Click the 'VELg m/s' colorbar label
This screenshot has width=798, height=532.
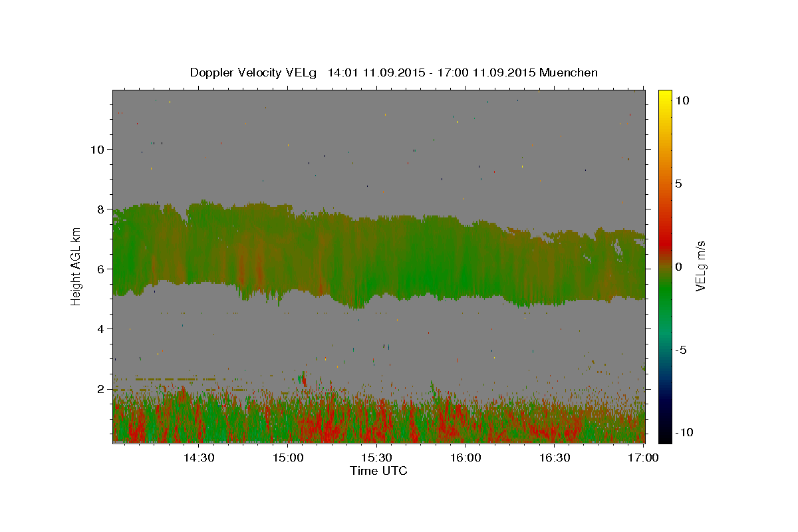click(700, 266)
